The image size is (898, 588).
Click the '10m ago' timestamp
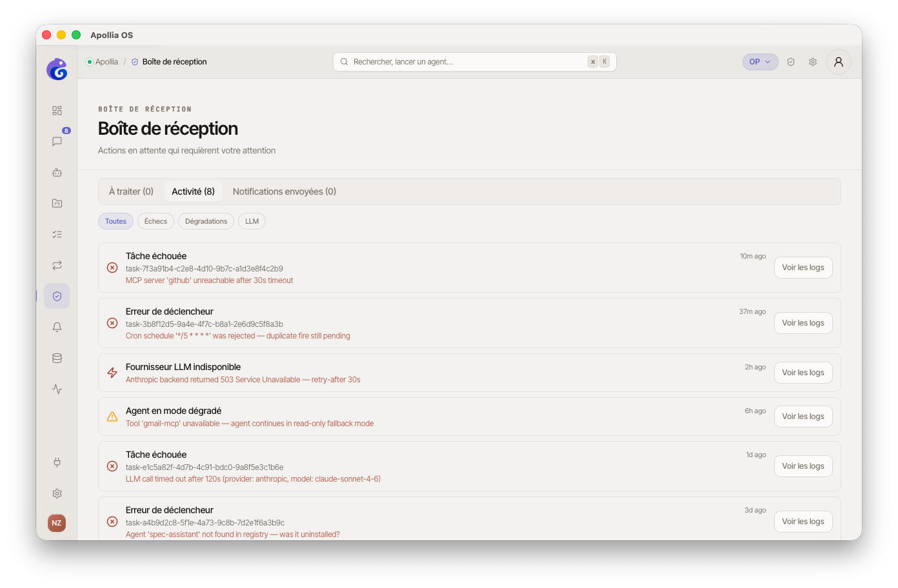[x=753, y=256]
